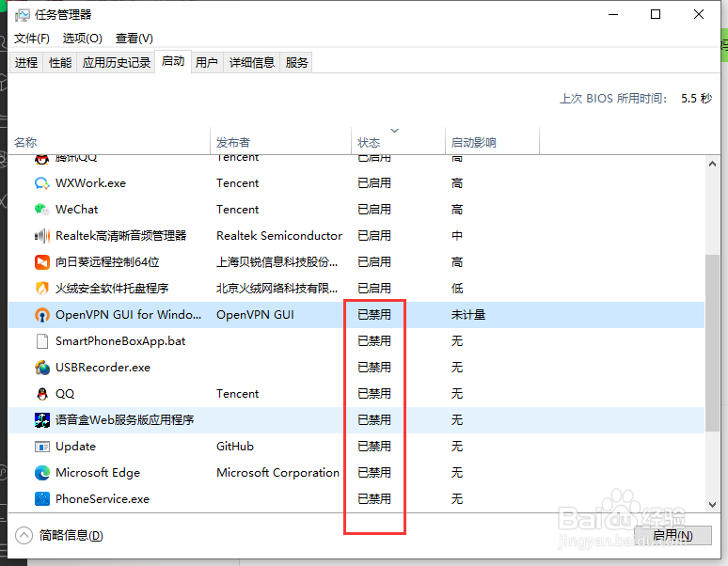This screenshot has width=728, height=566.
Task: Click the list scrollbar down arrow
Action: 712,505
